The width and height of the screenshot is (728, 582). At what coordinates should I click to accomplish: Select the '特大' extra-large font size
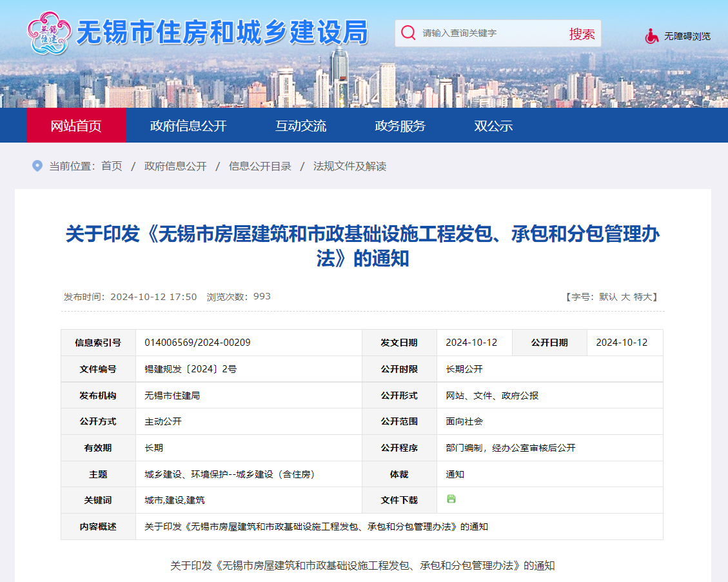coord(644,297)
